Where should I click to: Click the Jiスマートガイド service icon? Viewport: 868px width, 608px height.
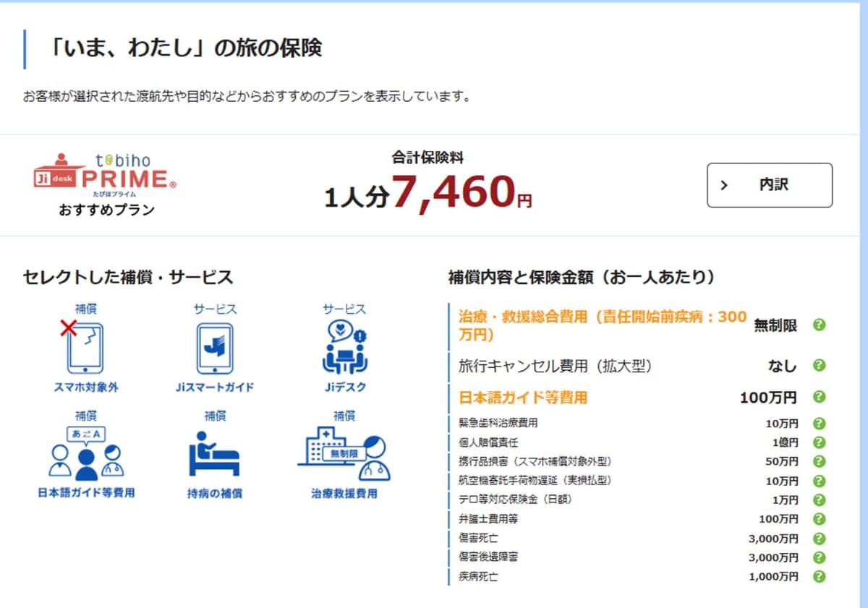click(215, 348)
